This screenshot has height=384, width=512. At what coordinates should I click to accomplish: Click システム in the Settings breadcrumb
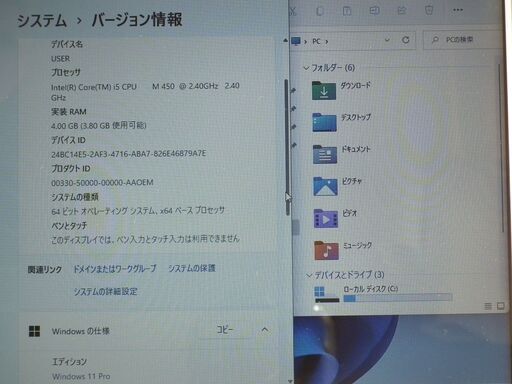click(42, 21)
